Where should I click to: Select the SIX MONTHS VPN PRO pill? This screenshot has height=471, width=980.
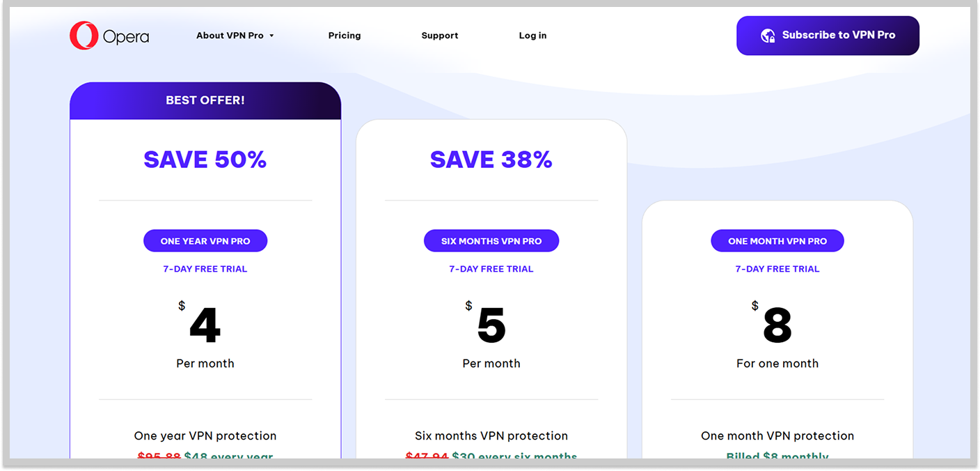[491, 240]
